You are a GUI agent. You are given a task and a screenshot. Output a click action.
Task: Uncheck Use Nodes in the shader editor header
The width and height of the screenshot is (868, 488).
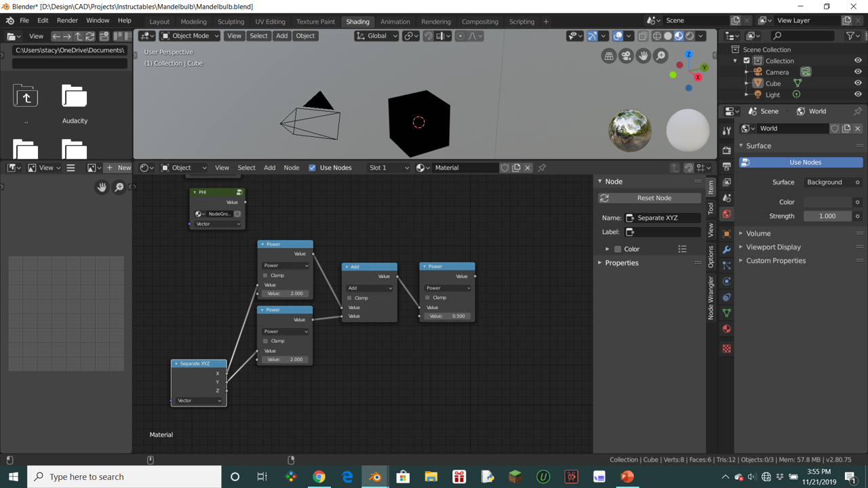click(313, 167)
